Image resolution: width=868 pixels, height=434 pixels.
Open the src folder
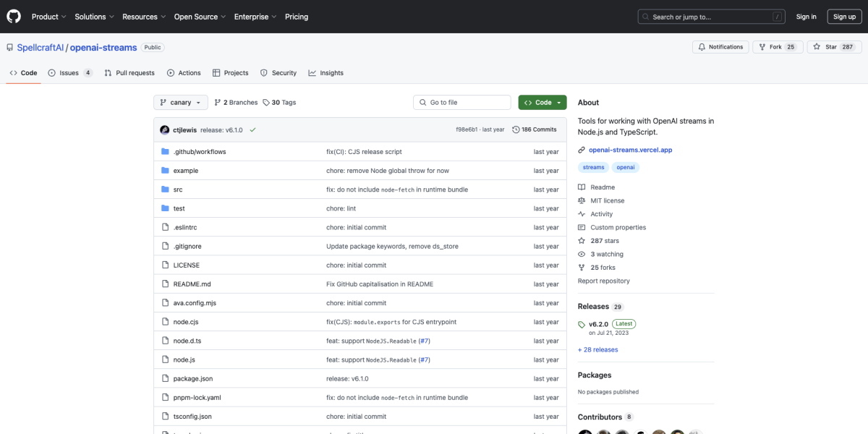[x=179, y=189]
